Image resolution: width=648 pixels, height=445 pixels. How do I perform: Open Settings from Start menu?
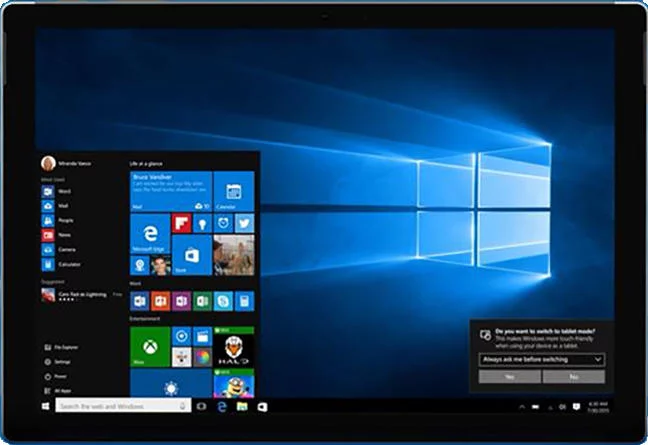pyautogui.click(x=57, y=362)
